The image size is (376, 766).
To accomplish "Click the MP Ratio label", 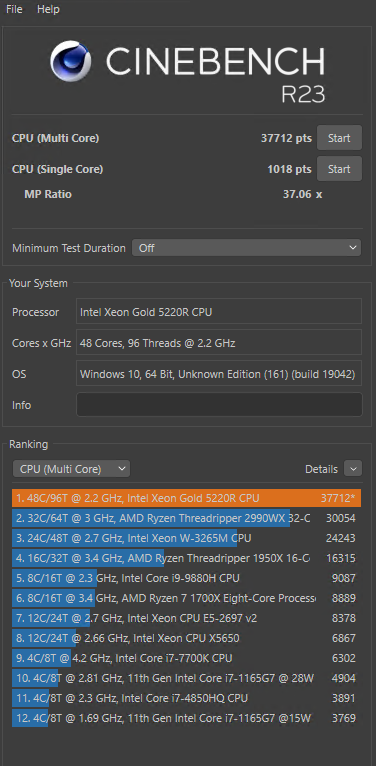I will point(48,194).
